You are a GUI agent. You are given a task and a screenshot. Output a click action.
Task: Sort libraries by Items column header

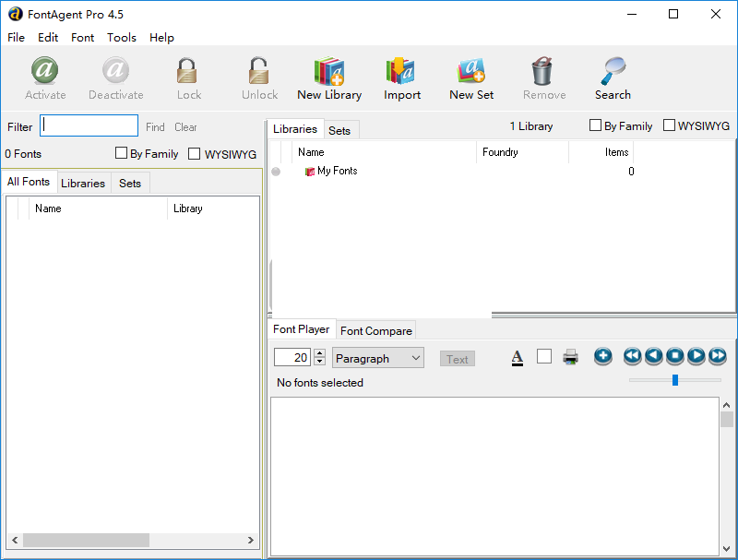(x=601, y=152)
